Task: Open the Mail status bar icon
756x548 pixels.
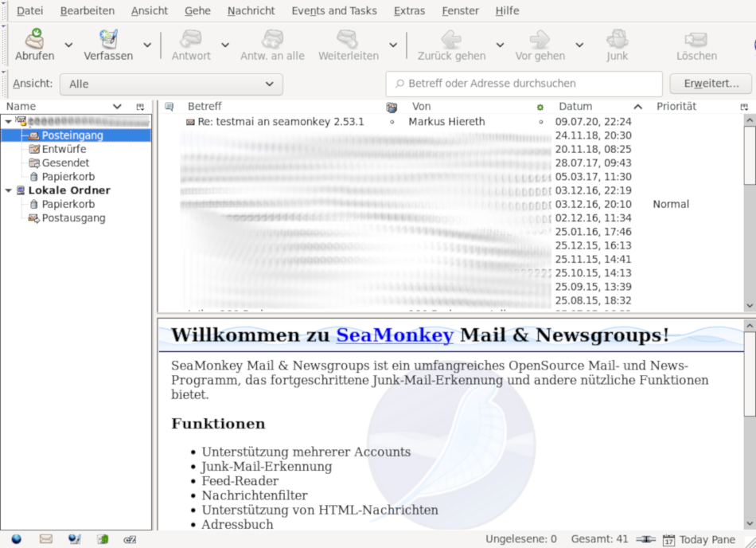Action: click(x=46, y=538)
